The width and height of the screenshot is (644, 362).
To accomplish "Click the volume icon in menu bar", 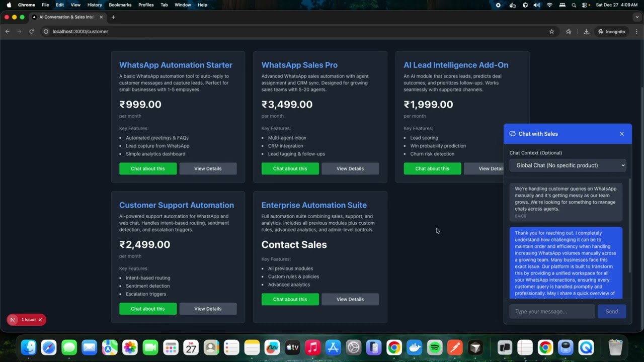I will click(537, 5).
